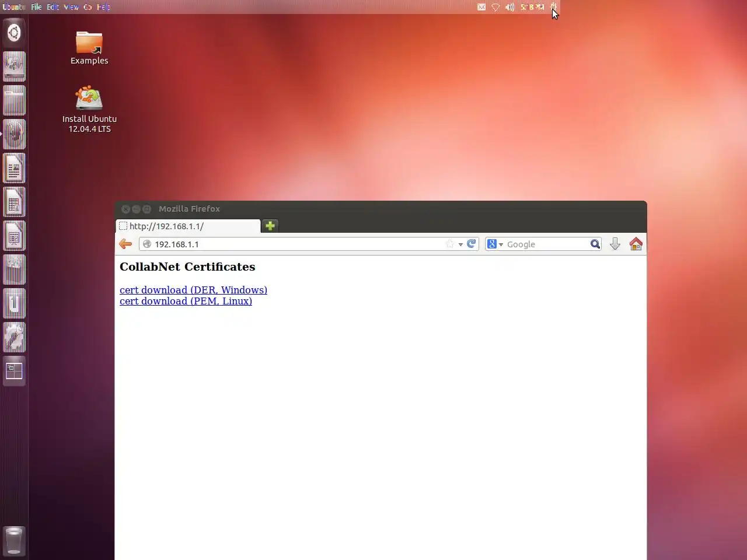Viewport: 747px width, 560px height.
Task: Click the CollabNet Certificates heading
Action: click(x=187, y=267)
